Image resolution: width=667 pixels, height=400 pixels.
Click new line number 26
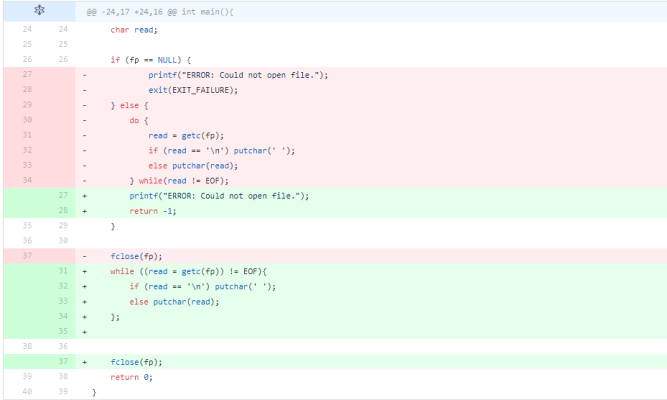tap(63, 59)
